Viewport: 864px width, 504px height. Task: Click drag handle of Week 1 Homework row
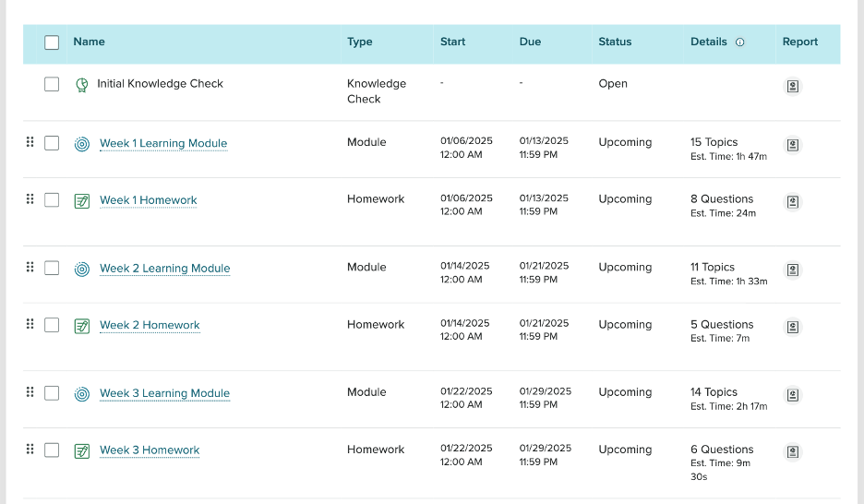coord(30,198)
